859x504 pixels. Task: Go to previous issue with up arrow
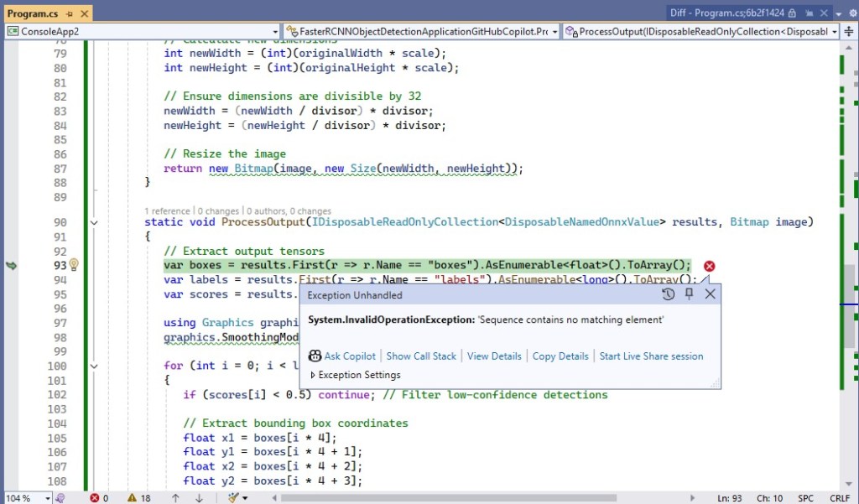[175, 498]
